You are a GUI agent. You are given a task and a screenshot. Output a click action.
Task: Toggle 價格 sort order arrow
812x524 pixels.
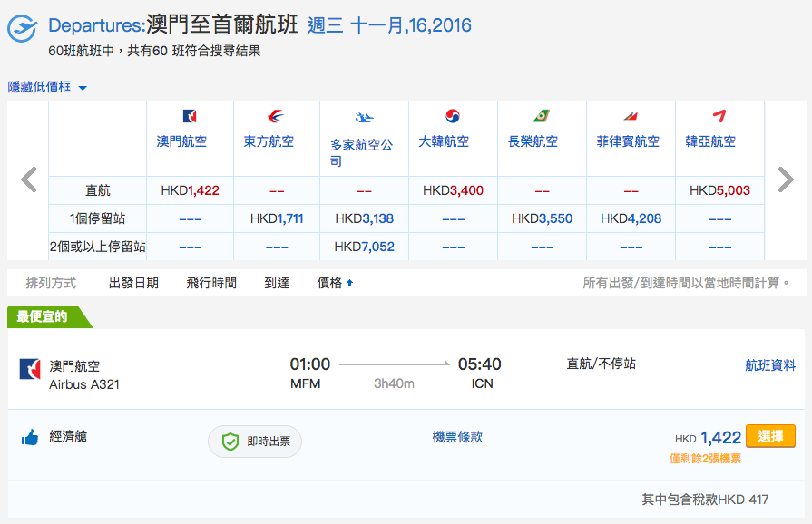(349, 283)
